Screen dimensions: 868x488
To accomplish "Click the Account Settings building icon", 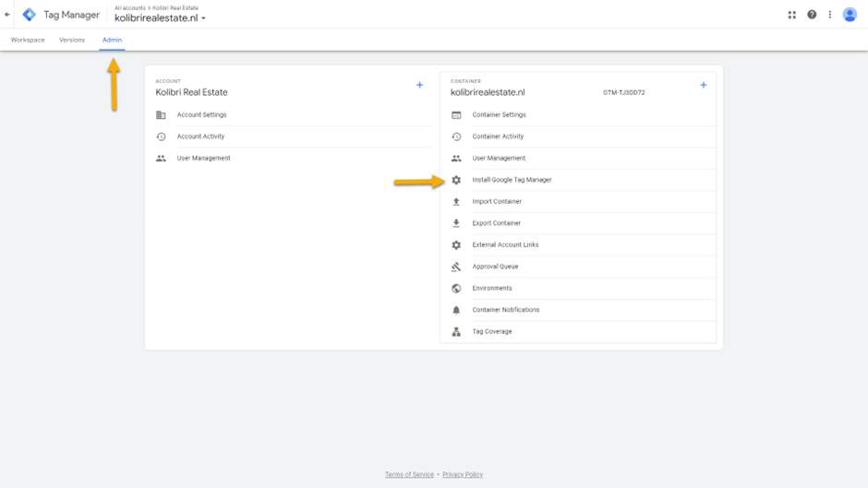I will (x=161, y=115).
